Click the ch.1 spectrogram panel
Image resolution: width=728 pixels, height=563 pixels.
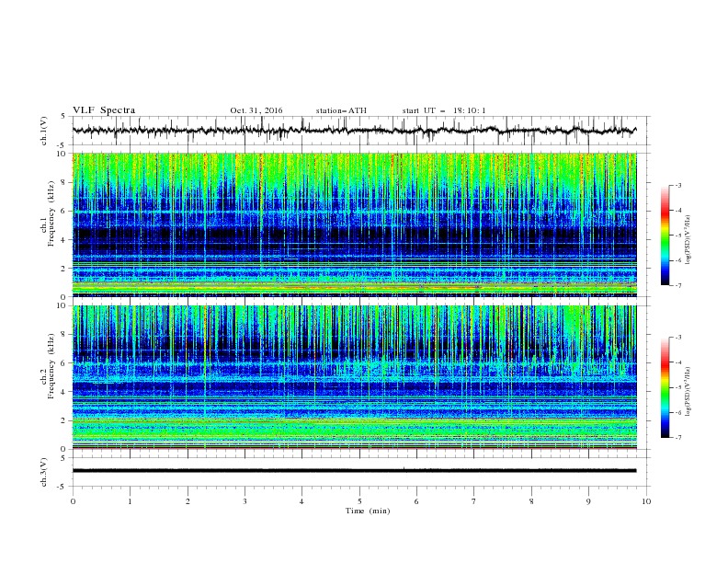click(355, 224)
